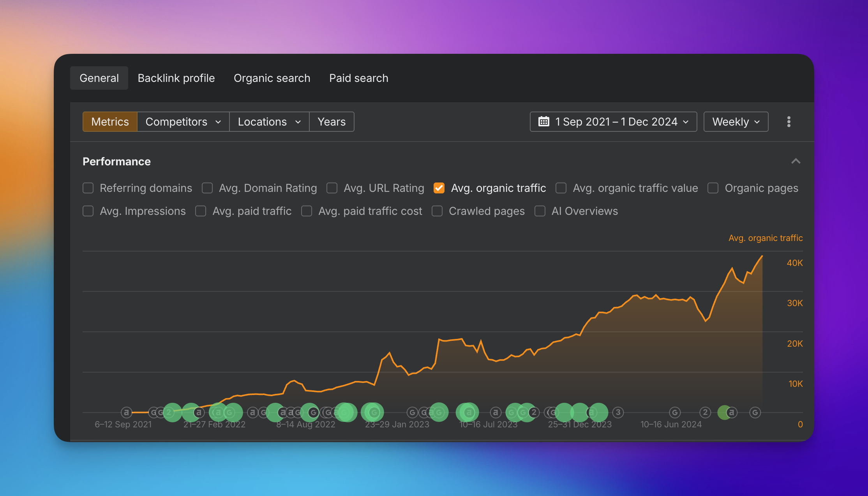Click the calendar icon in date range
The image size is (868, 496).
tap(543, 122)
